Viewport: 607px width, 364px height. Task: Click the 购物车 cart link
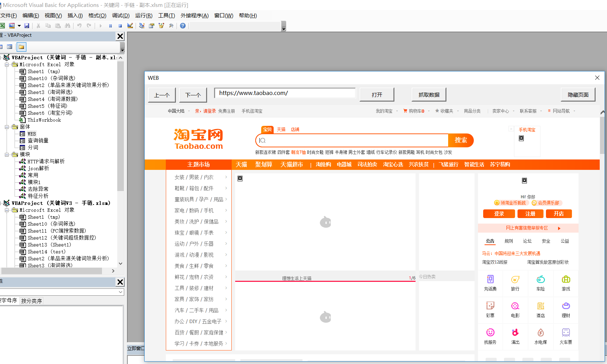(414, 111)
